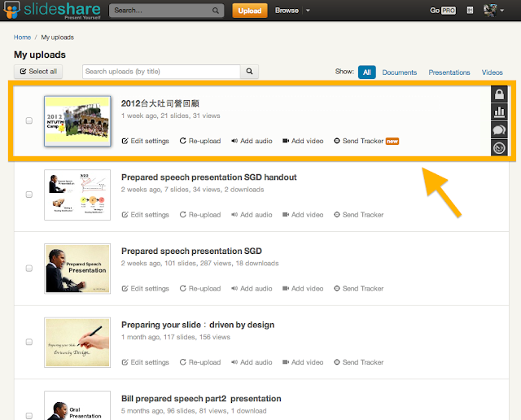This screenshot has width=521, height=420.
Task: Click Send Tracker with new badge
Action: click(x=366, y=141)
